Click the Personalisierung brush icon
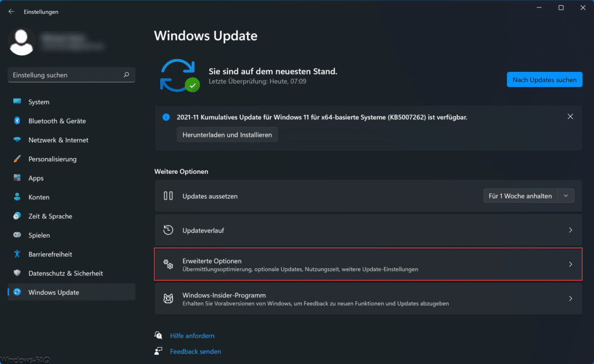 pyautogui.click(x=17, y=159)
